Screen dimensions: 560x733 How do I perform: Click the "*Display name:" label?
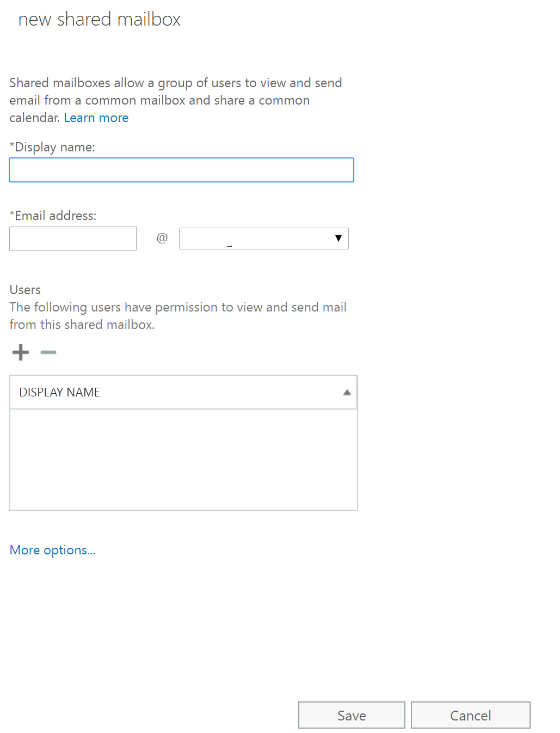click(x=52, y=147)
